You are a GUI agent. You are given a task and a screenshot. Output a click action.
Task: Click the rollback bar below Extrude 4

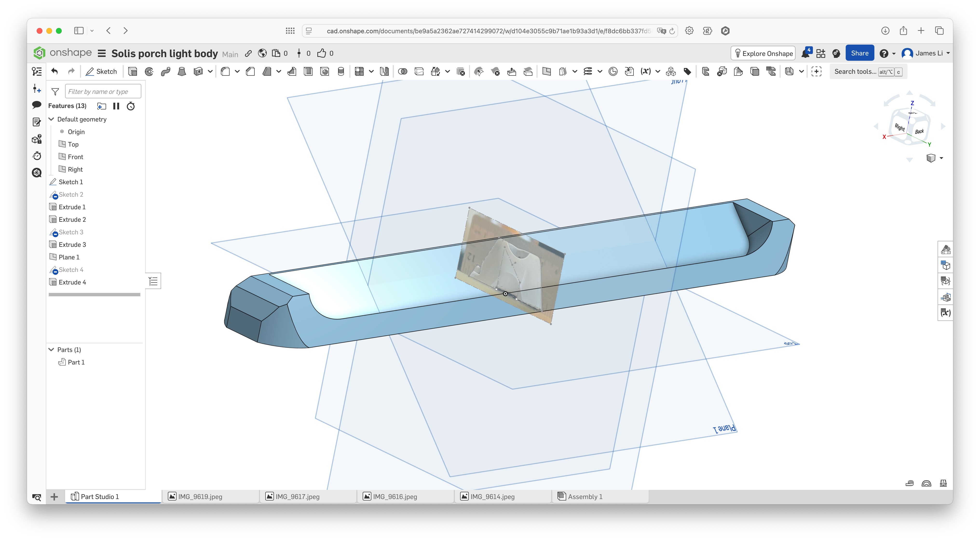coord(94,295)
